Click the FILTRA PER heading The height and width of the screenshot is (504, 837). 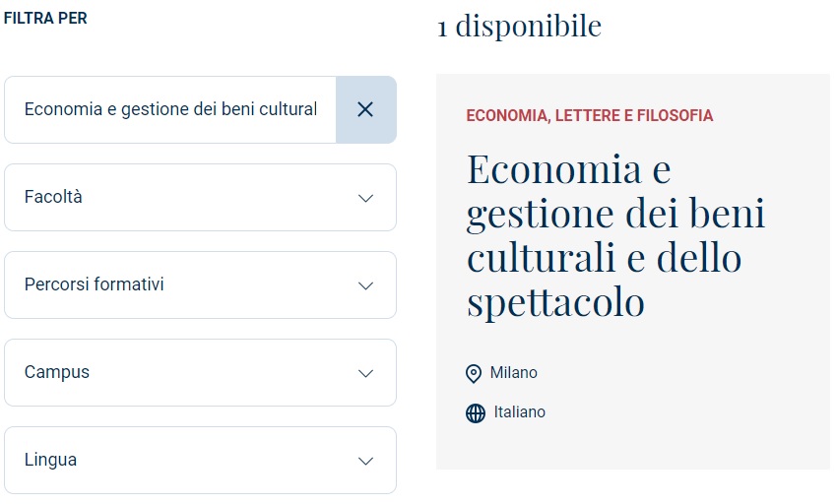tap(45, 18)
